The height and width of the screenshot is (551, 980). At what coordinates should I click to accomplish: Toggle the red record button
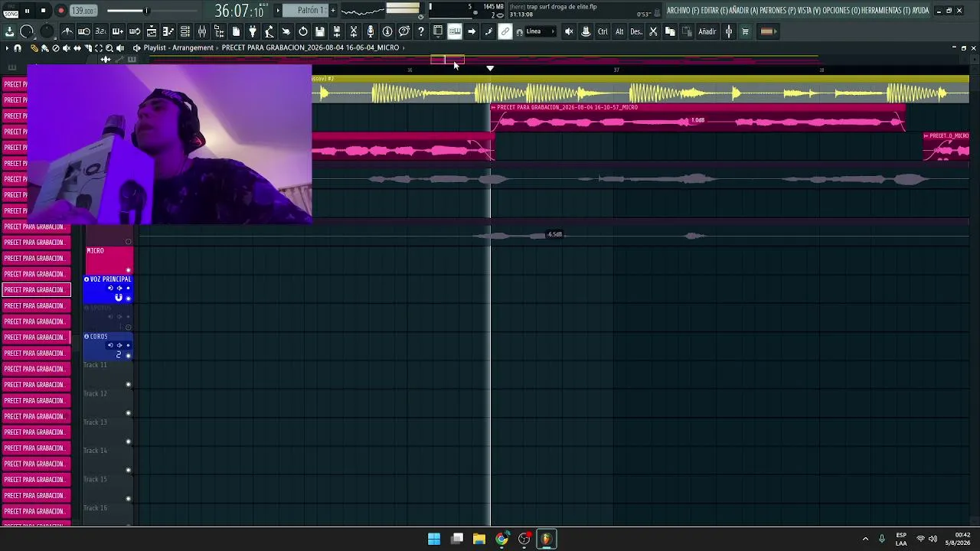click(x=60, y=11)
